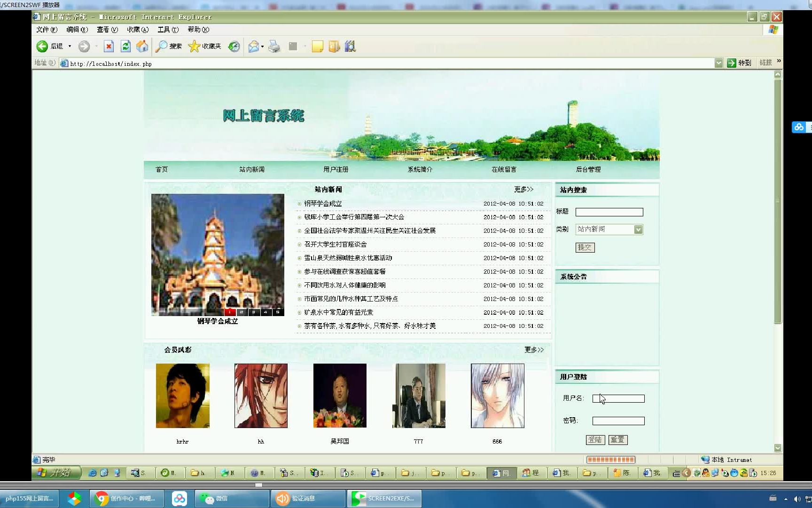Viewport: 812px width, 508px height.
Task: Open the 帮助 (Help) menu
Action: 198,29
